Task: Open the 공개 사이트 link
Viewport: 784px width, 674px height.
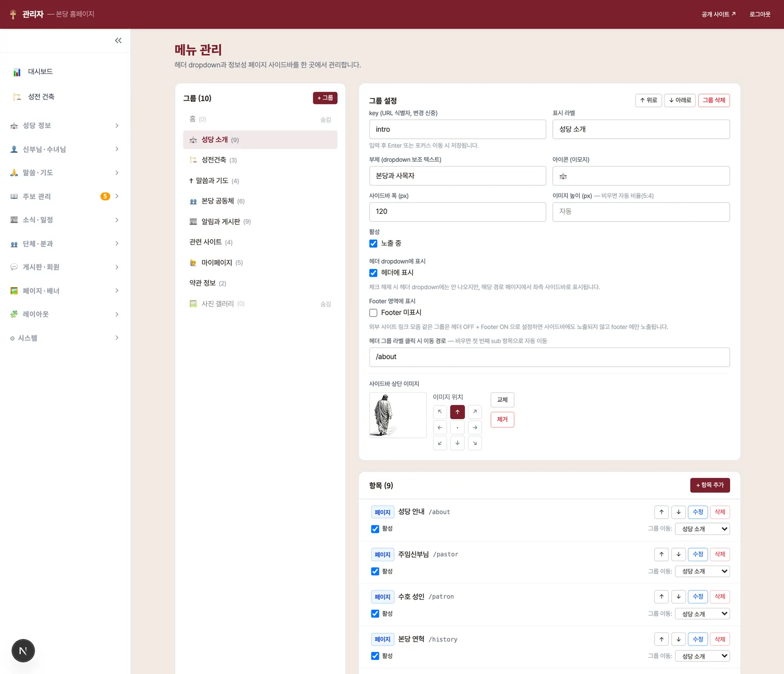Action: 718,14
